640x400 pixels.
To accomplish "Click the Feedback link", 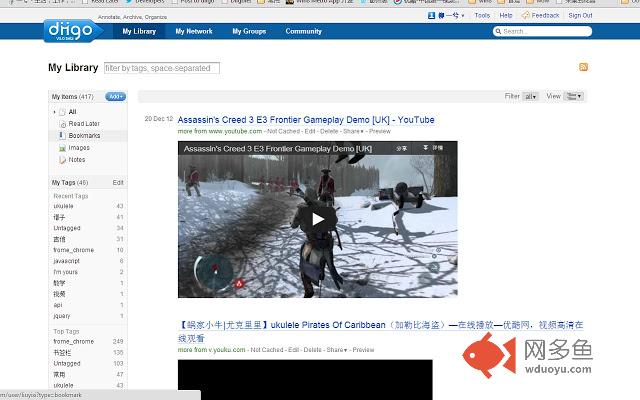I will click(x=545, y=16).
